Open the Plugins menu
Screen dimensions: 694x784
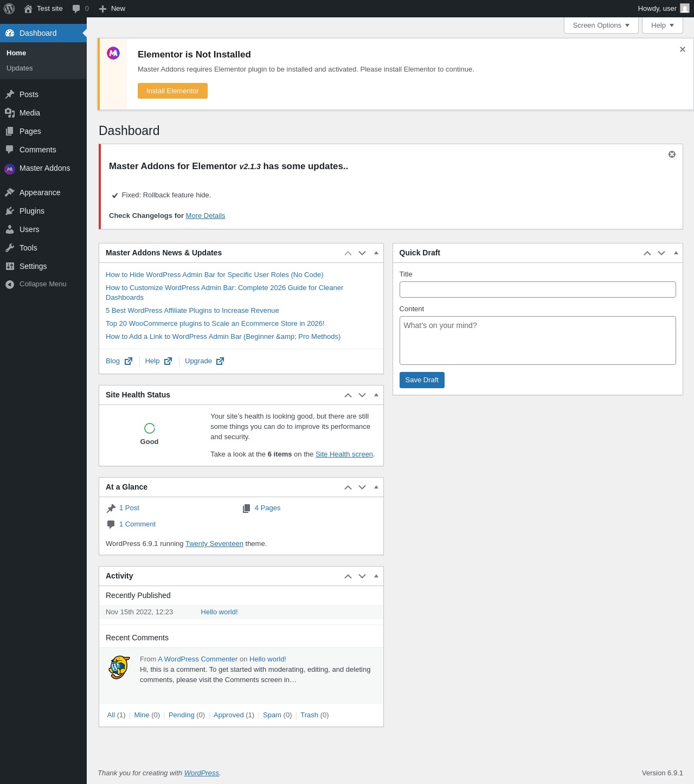coord(32,211)
